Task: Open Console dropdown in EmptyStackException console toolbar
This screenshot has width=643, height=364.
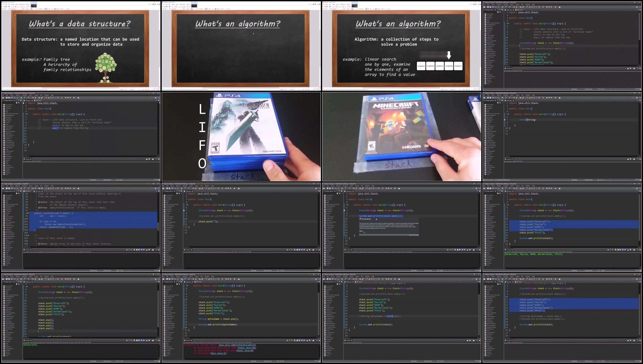Action: pyautogui.click(x=313, y=340)
